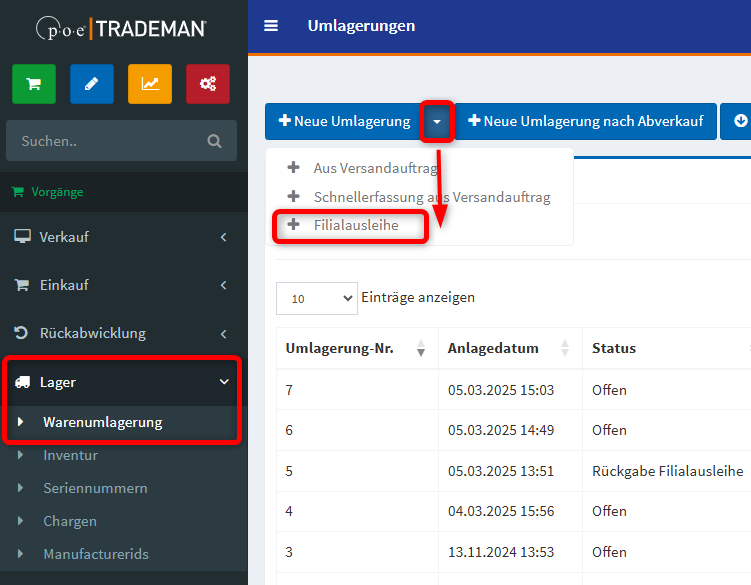Choose Aus Versandauftrag menu entry

pyautogui.click(x=375, y=168)
